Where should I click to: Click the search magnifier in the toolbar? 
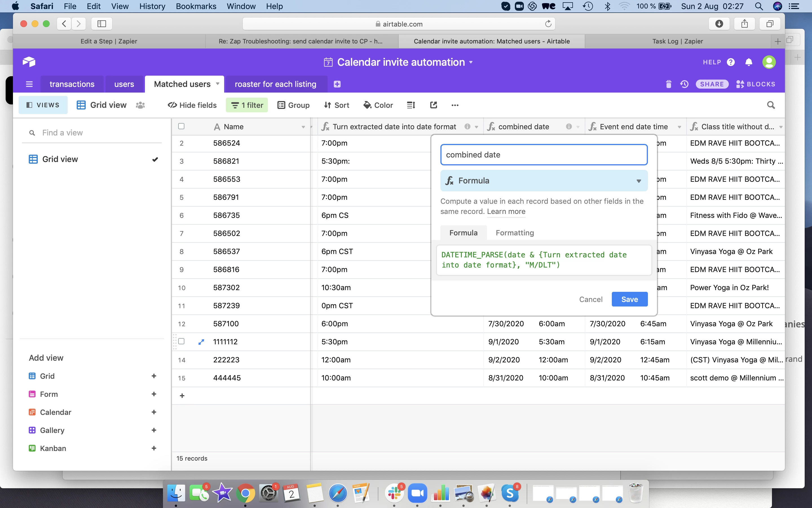771,105
